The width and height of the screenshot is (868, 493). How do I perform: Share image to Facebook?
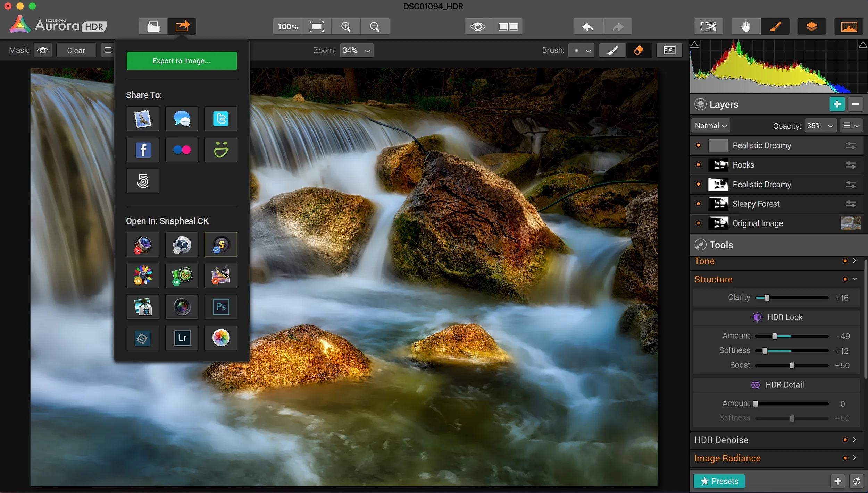point(143,150)
